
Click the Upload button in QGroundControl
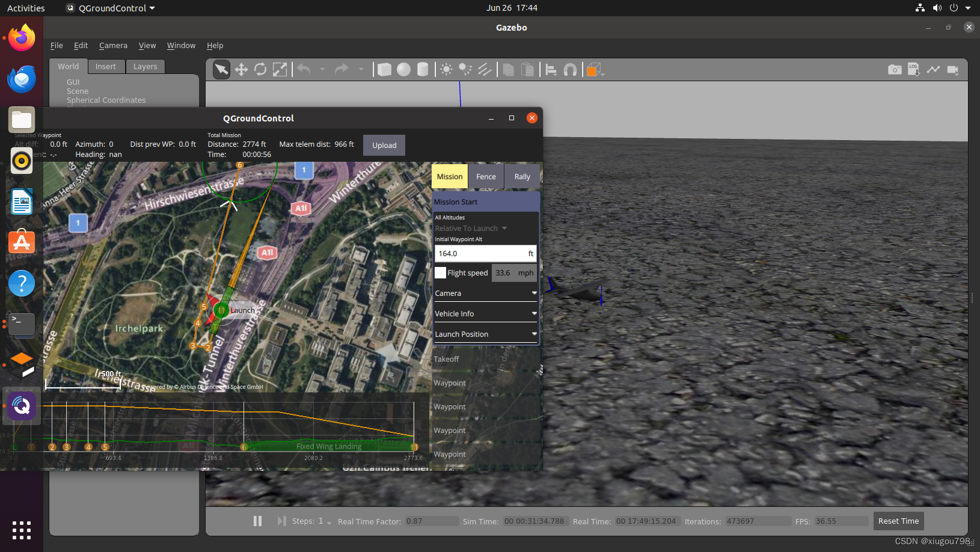click(x=384, y=146)
